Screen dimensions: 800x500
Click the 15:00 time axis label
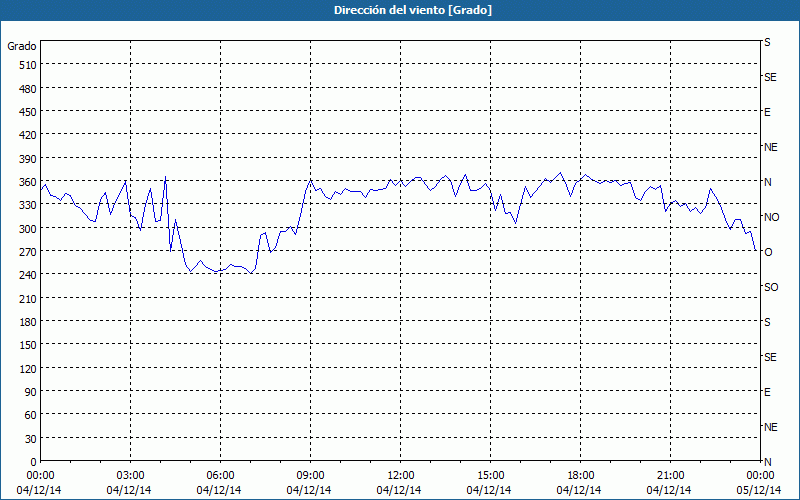491,476
